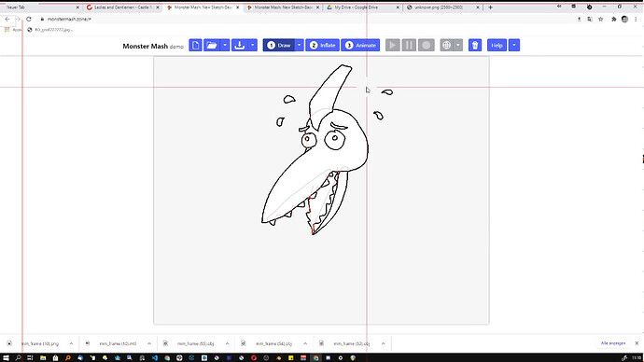Viewport: 644px width, 362px height.
Task: Delete the drawing with the trash icon
Action: pyautogui.click(x=475, y=45)
